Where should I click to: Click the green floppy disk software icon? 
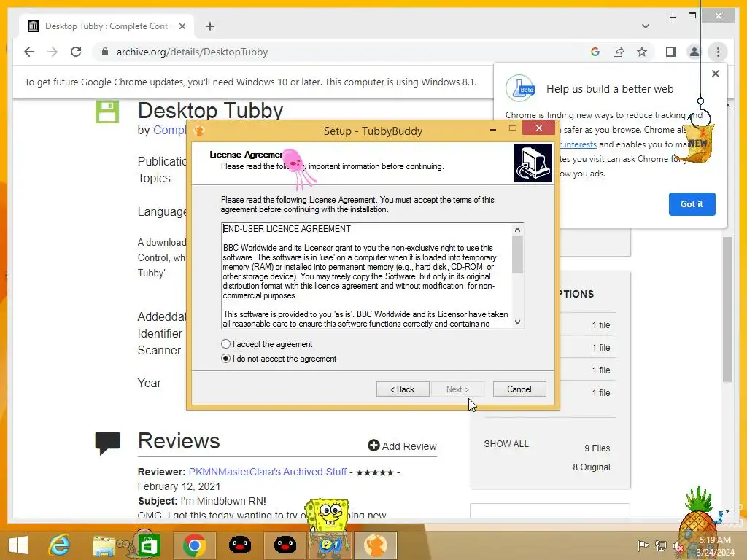click(107, 112)
